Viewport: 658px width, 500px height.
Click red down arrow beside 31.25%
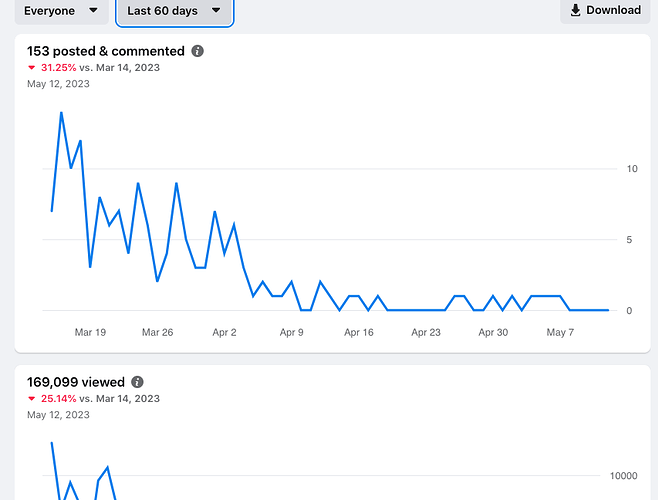33,68
